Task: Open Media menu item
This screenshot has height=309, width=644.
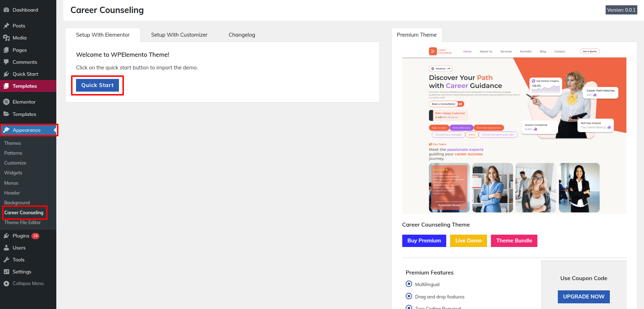Action: [x=28, y=38]
